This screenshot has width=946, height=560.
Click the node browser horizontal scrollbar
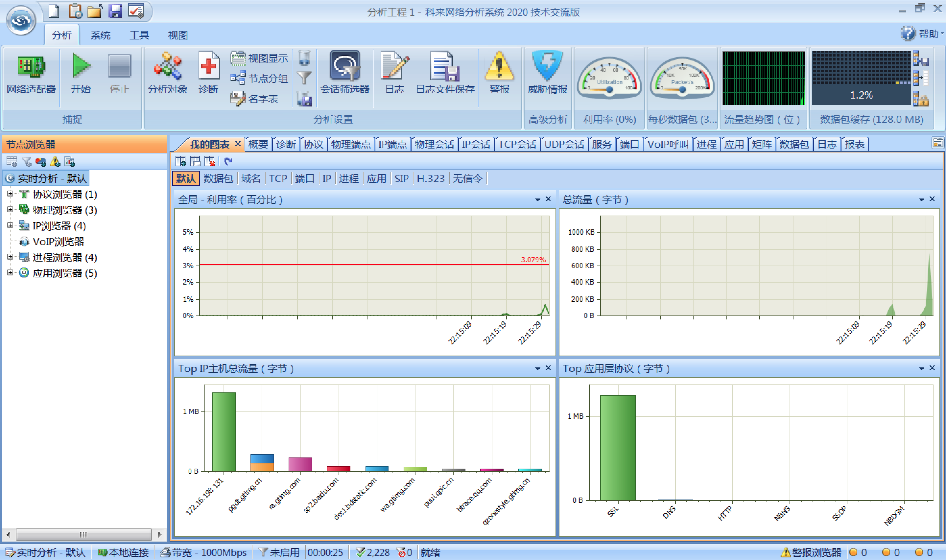coord(83,534)
